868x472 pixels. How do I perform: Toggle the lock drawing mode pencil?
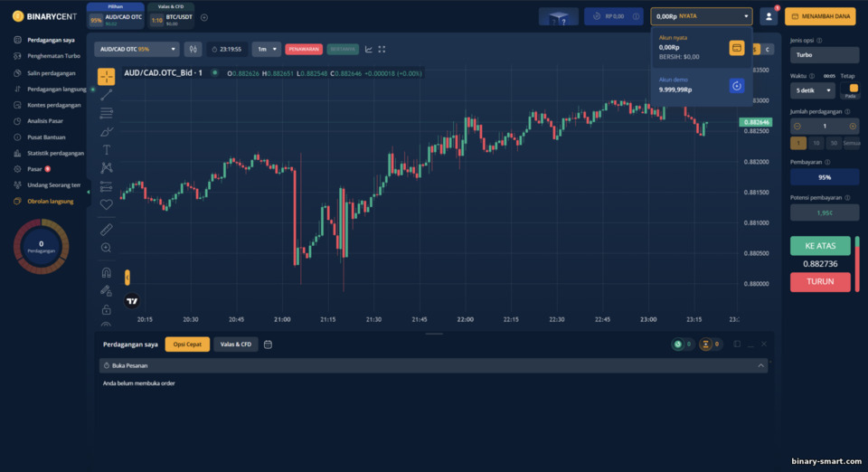coord(107,290)
